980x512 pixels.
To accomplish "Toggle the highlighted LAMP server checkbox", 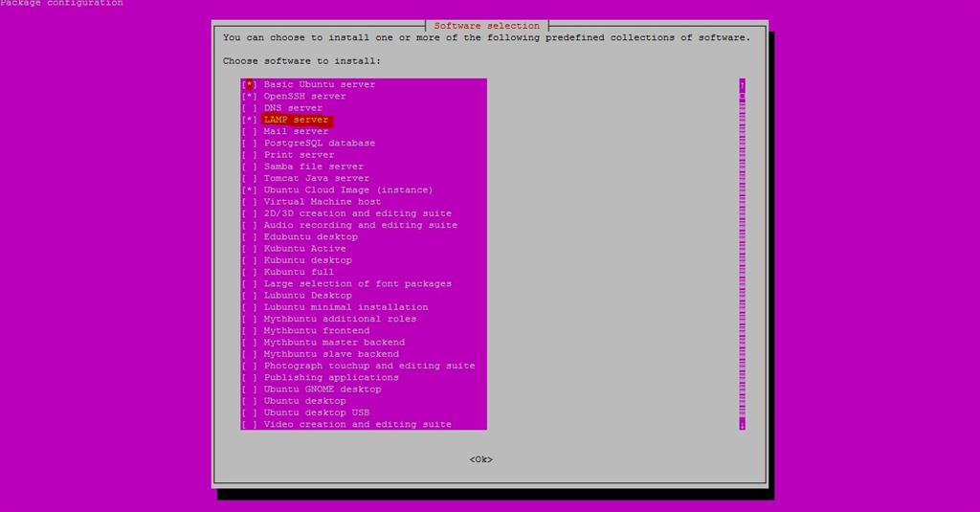I will 250,120.
